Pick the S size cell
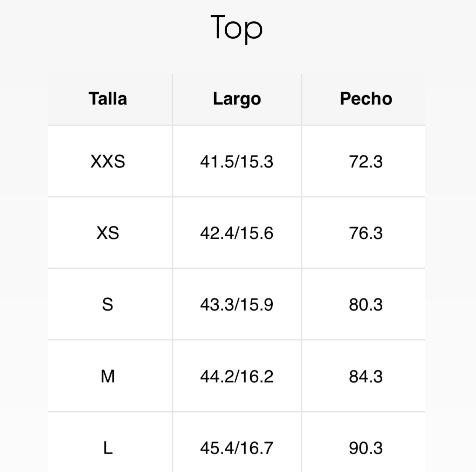The width and height of the screenshot is (476, 472). 108,305
